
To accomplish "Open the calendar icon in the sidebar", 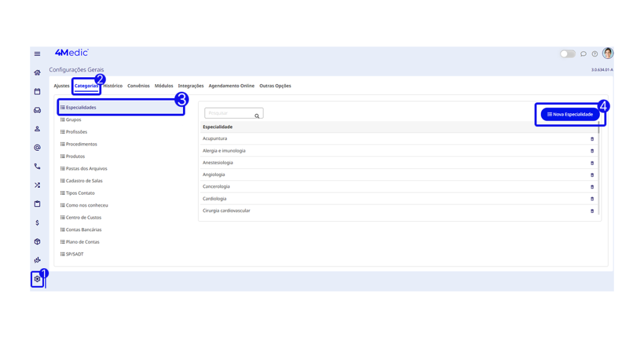I will click(37, 92).
